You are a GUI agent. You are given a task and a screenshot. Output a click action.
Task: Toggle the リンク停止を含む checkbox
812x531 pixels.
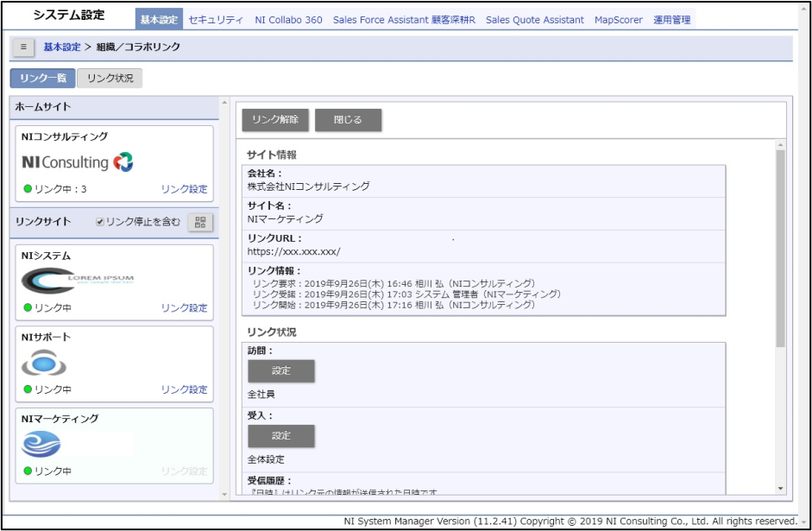click(100, 222)
